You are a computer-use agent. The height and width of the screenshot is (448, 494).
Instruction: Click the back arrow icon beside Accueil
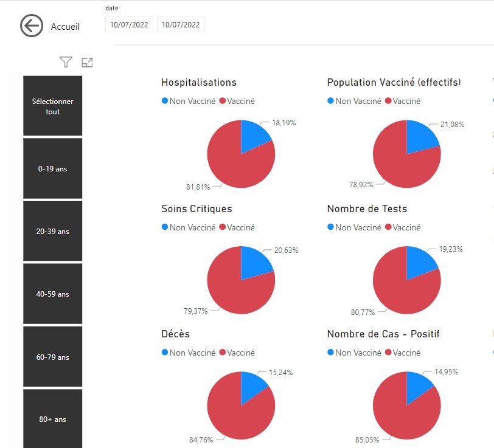click(32, 26)
